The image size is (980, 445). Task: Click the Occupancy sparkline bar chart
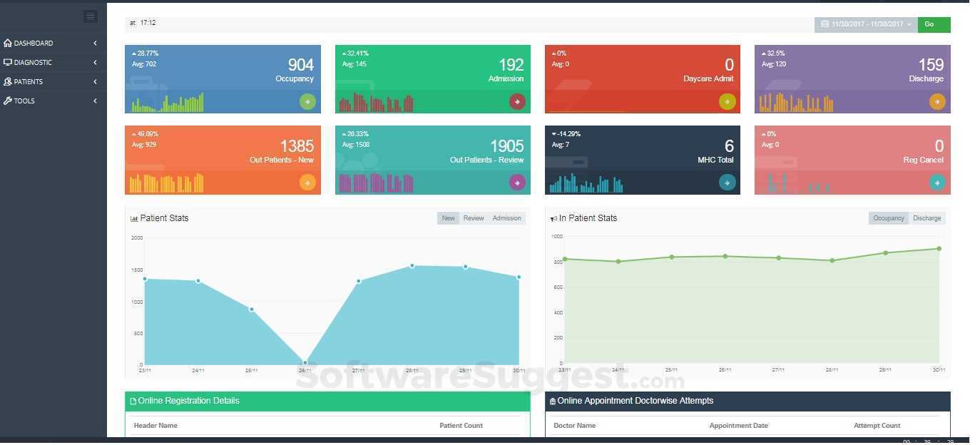(x=168, y=103)
